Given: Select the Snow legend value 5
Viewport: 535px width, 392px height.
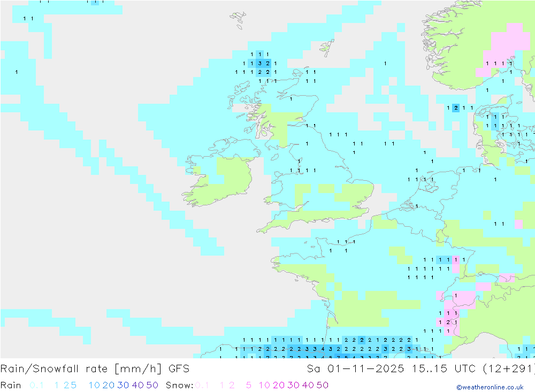Looking at the screenshot, I should tap(249, 385).
